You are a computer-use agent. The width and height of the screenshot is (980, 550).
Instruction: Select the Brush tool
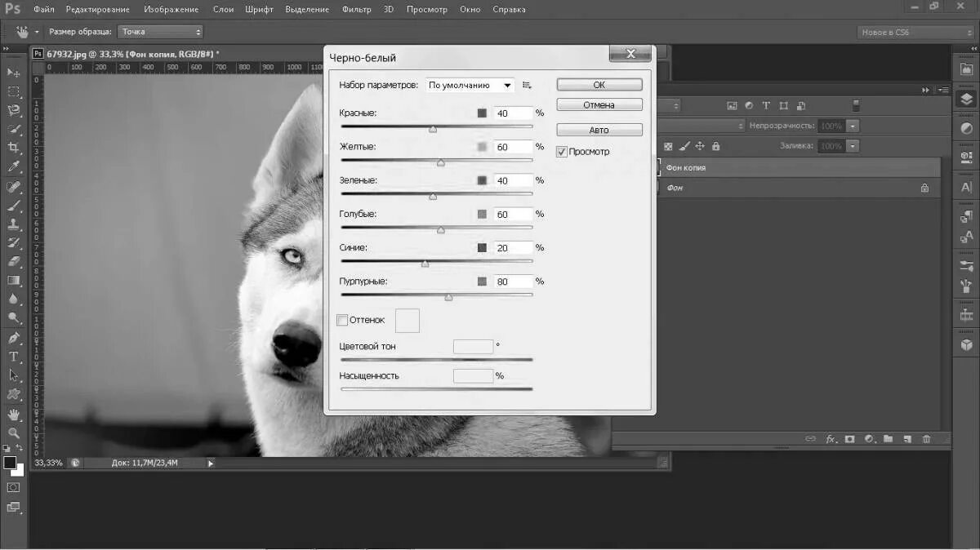[14, 206]
